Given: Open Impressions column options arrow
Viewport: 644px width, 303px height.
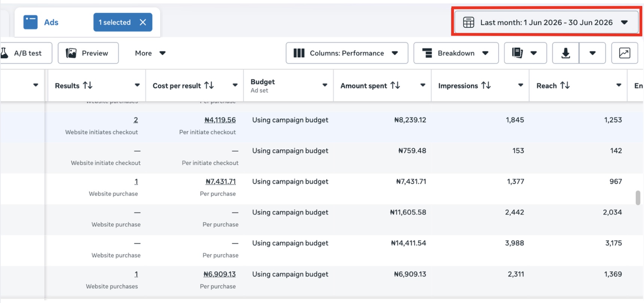Looking at the screenshot, I should click(x=520, y=85).
